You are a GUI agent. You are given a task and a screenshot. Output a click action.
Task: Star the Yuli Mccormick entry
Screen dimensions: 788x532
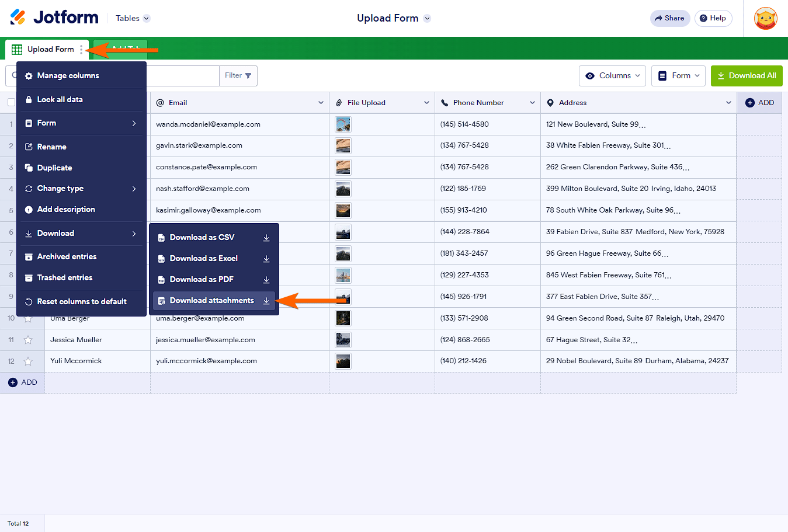pos(28,361)
